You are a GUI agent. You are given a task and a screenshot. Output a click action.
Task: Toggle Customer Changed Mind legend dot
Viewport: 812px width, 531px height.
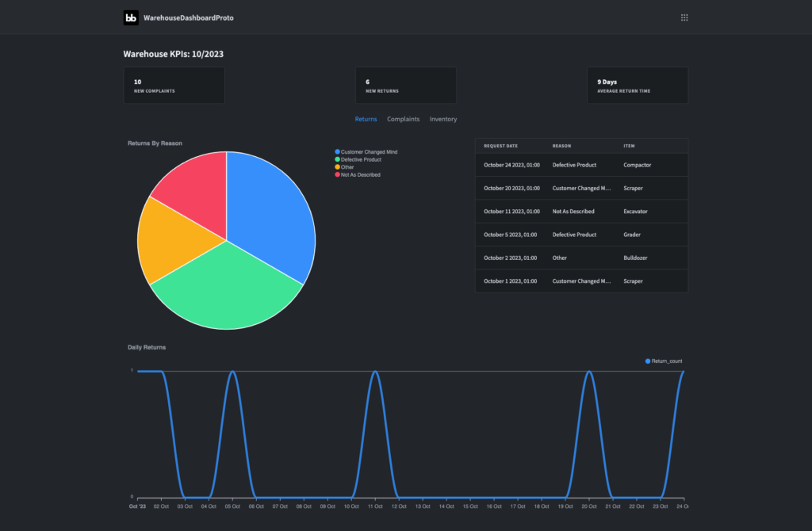pos(337,151)
